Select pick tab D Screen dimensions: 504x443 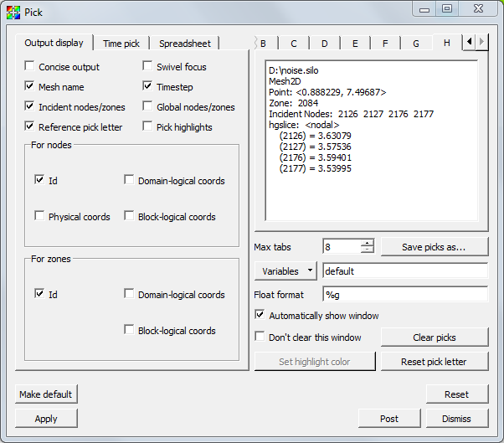point(324,44)
